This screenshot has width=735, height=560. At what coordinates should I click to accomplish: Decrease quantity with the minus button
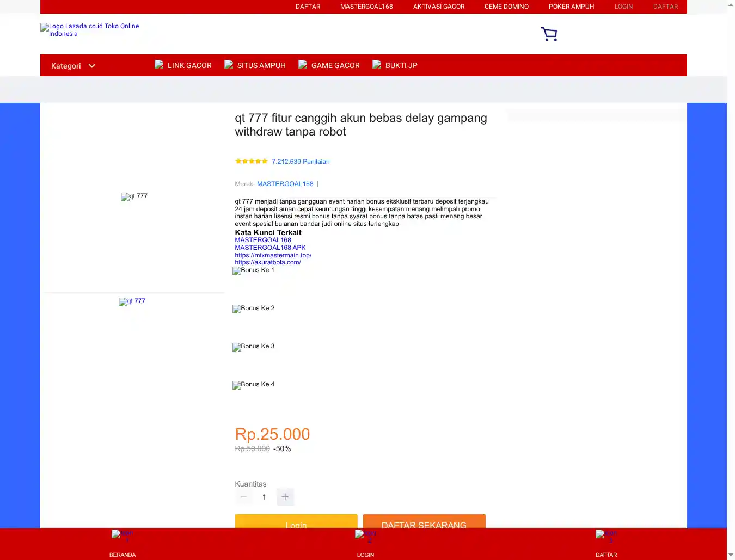pyautogui.click(x=243, y=497)
